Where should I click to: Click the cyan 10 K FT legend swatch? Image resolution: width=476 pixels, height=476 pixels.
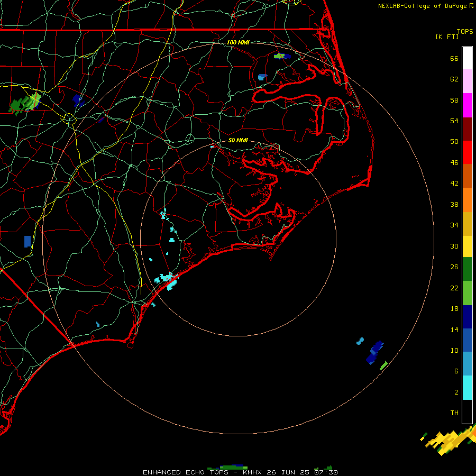tap(467, 388)
